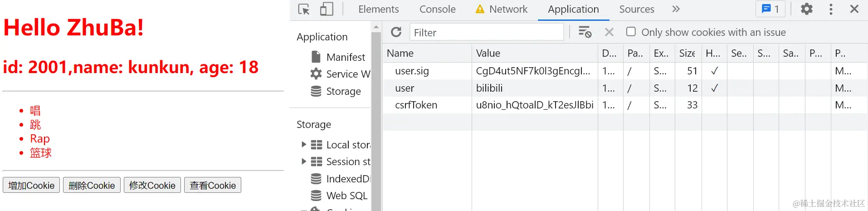The width and height of the screenshot is (868, 211).
Task: Refresh the cookies list
Action: coord(396,32)
